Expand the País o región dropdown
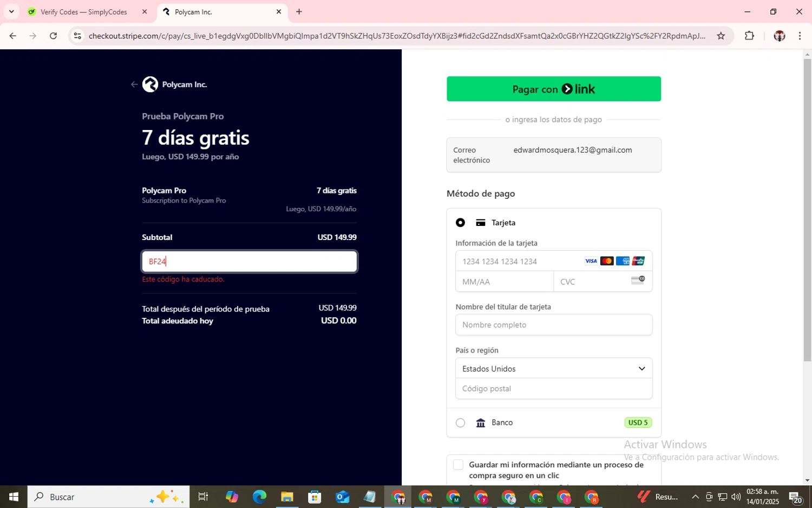812x508 pixels. [x=554, y=368]
